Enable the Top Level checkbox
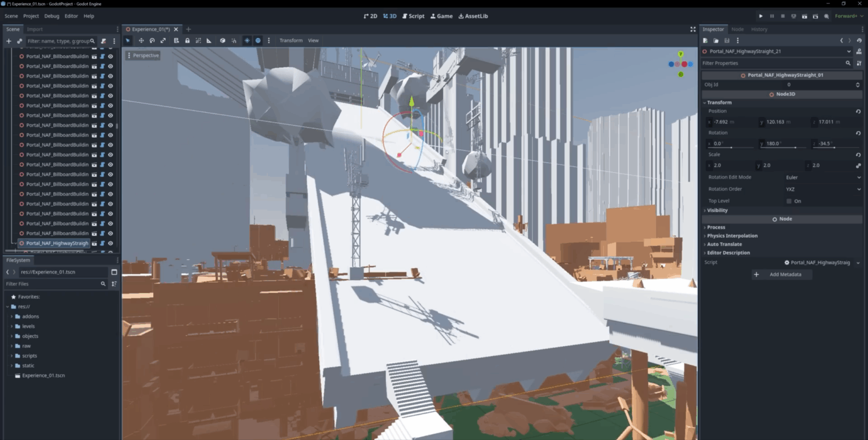 pos(789,201)
